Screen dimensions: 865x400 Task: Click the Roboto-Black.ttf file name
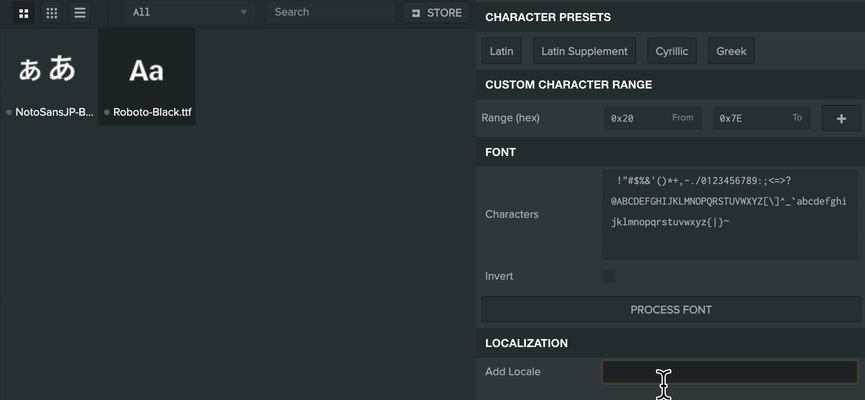coord(152,112)
